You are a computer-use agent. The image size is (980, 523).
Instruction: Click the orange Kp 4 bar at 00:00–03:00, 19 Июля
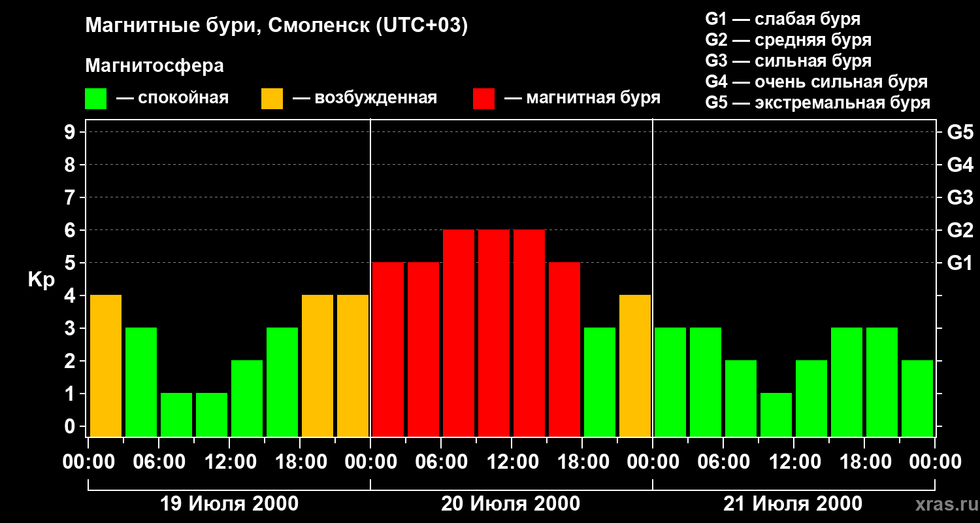106,365
